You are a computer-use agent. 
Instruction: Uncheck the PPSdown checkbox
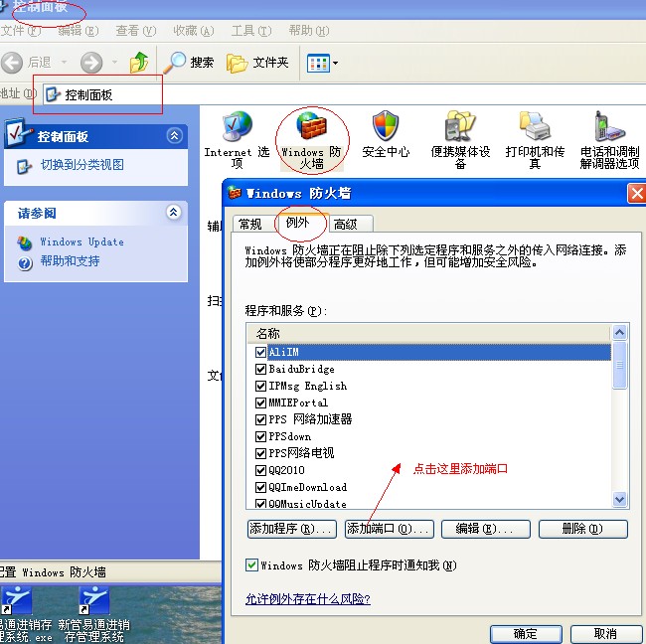coord(260,436)
